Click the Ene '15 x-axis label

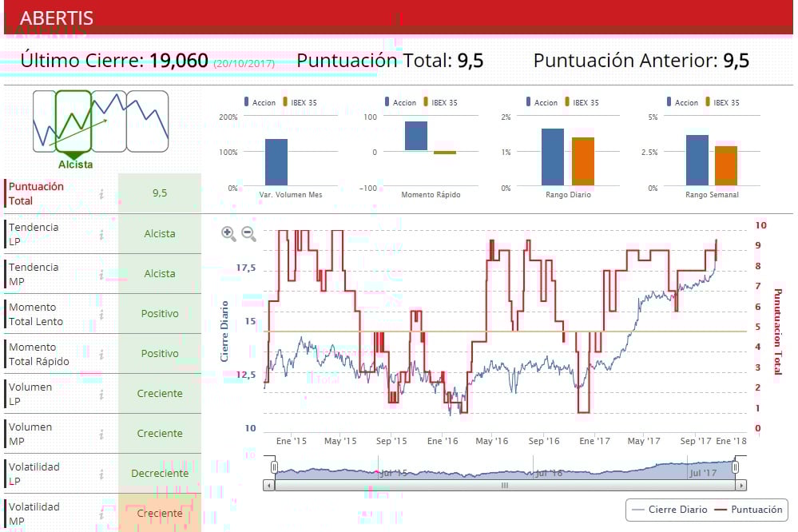[292, 441]
